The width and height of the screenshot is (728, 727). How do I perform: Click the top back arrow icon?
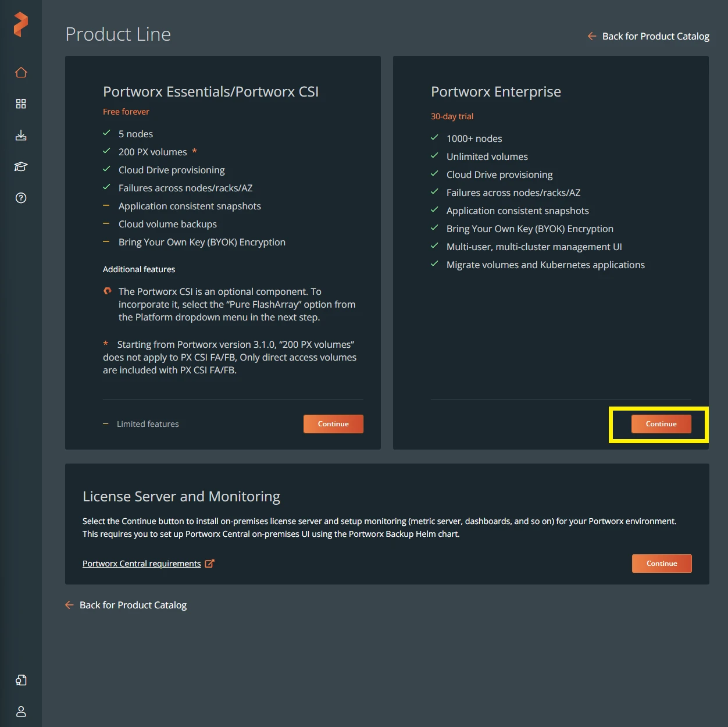tap(592, 36)
